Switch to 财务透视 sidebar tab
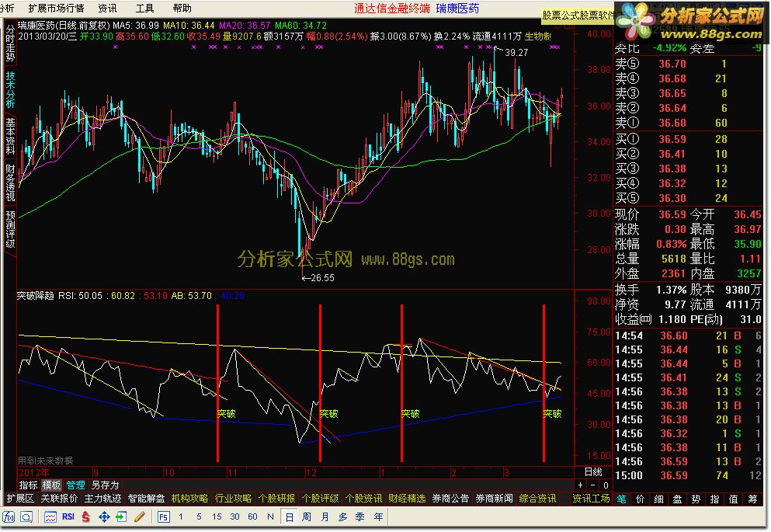The height and width of the screenshot is (532, 771). pos(10,183)
